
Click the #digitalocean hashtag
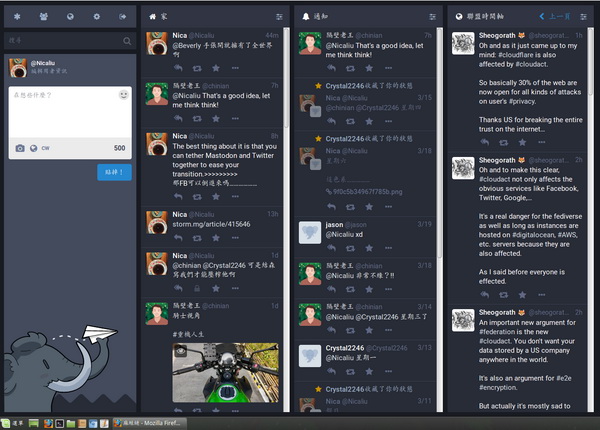(533, 235)
